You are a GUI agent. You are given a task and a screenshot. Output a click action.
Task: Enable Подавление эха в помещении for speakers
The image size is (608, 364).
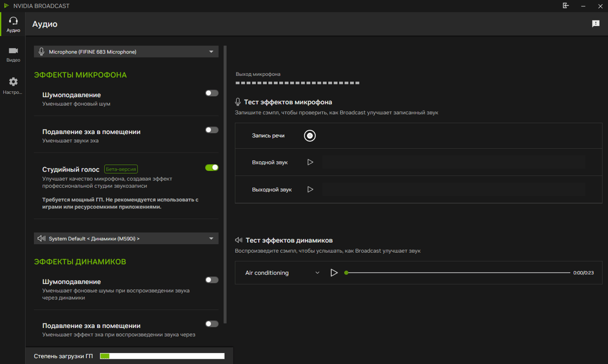[x=211, y=324]
